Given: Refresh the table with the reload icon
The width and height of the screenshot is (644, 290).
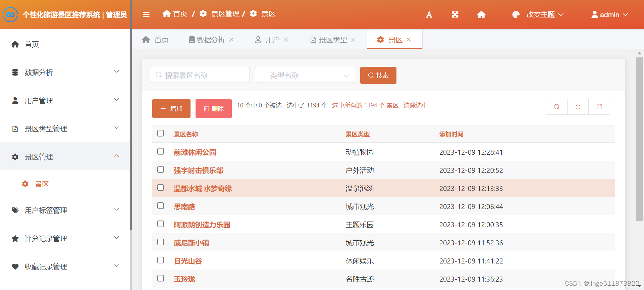Looking at the screenshot, I should pyautogui.click(x=578, y=107).
